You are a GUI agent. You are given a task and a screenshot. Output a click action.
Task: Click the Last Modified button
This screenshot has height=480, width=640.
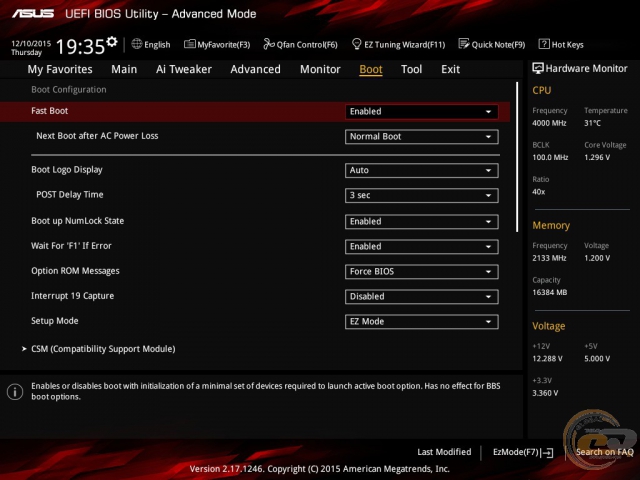444,452
